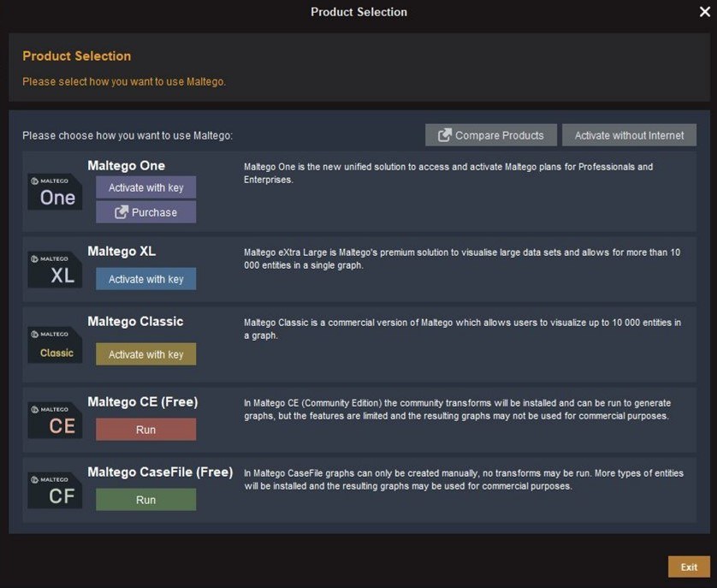The image size is (717, 588).
Task: Exit the application
Action: 688,567
